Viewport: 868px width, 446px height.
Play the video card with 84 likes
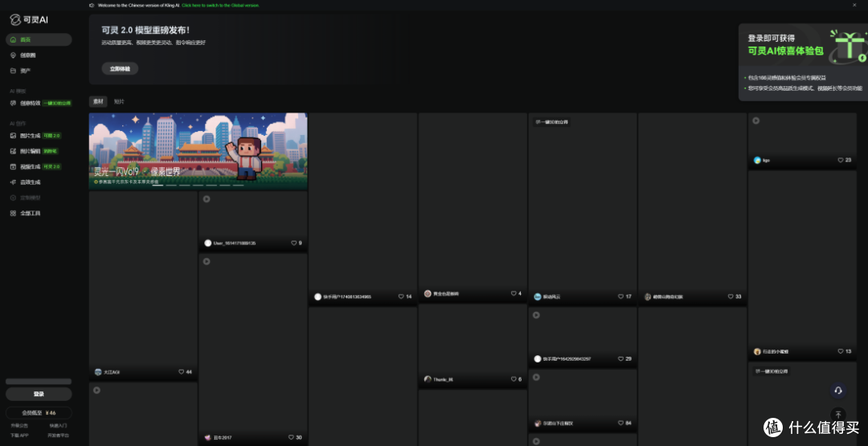click(x=536, y=377)
